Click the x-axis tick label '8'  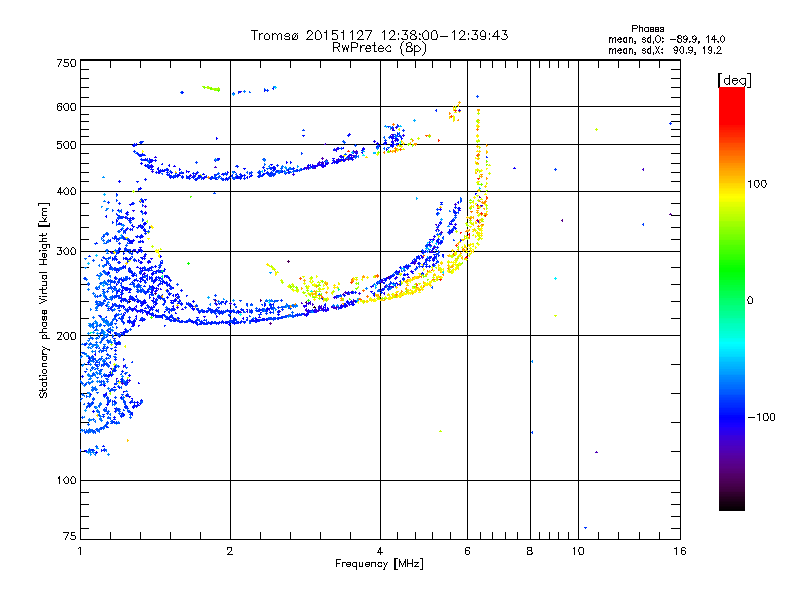click(x=530, y=551)
